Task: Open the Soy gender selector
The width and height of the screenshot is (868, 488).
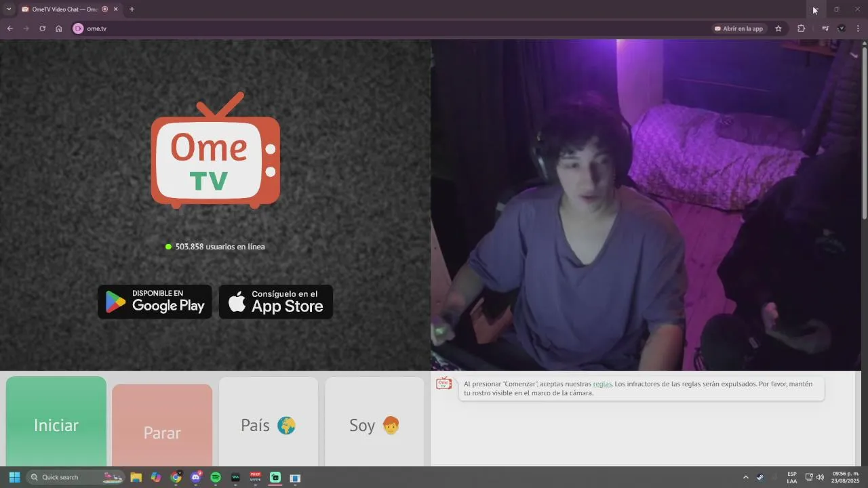Action: 374,422
